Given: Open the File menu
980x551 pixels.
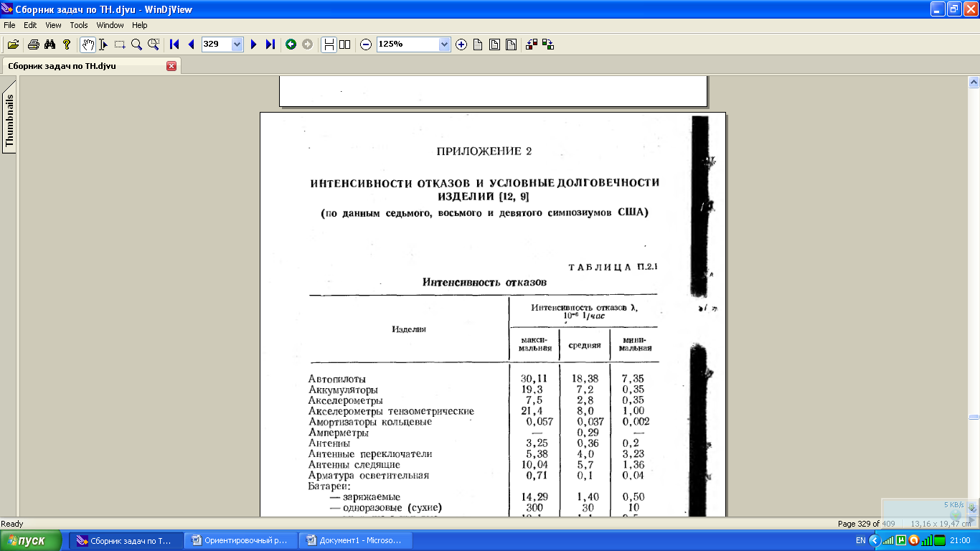Looking at the screenshot, I should (9, 25).
